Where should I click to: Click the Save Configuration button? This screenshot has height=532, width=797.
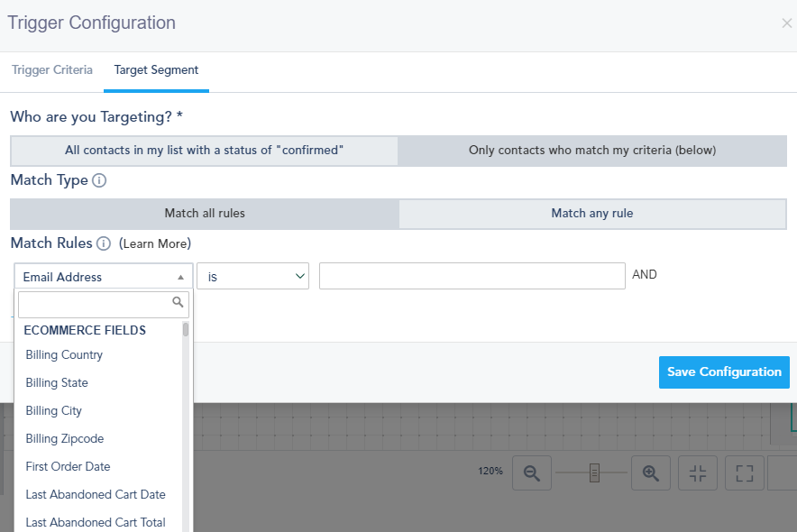[x=724, y=372]
